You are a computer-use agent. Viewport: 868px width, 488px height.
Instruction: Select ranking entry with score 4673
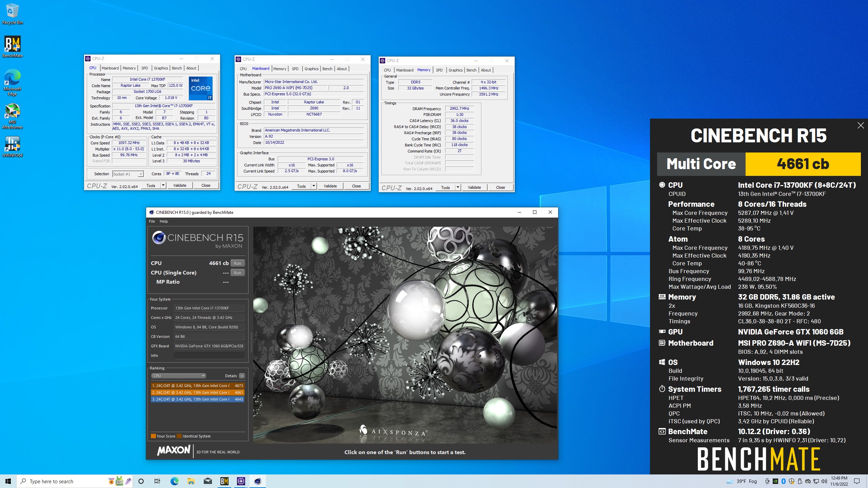click(x=197, y=386)
